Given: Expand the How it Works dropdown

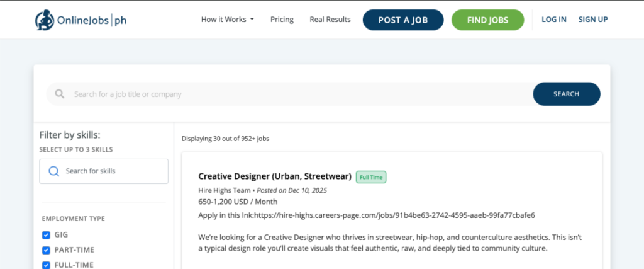Looking at the screenshot, I should click(x=227, y=20).
